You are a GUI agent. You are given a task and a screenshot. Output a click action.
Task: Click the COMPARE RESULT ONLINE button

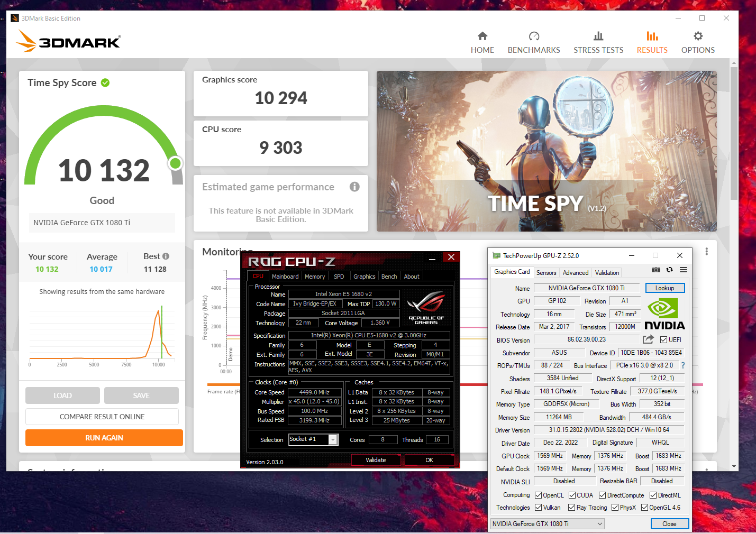click(102, 417)
